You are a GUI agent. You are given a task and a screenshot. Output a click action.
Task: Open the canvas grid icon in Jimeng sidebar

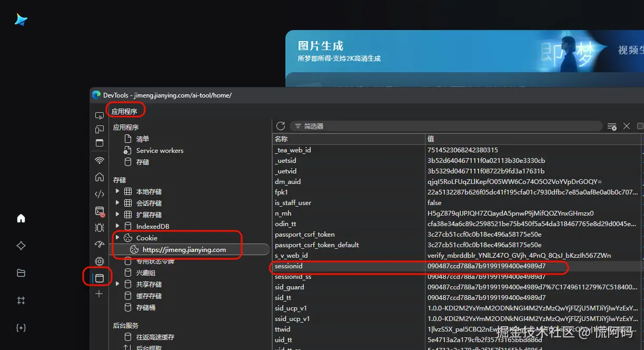[21, 300]
